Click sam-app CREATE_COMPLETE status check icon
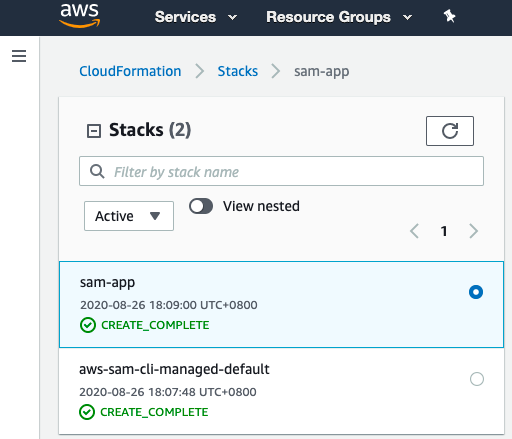512x439 pixels. tap(88, 325)
